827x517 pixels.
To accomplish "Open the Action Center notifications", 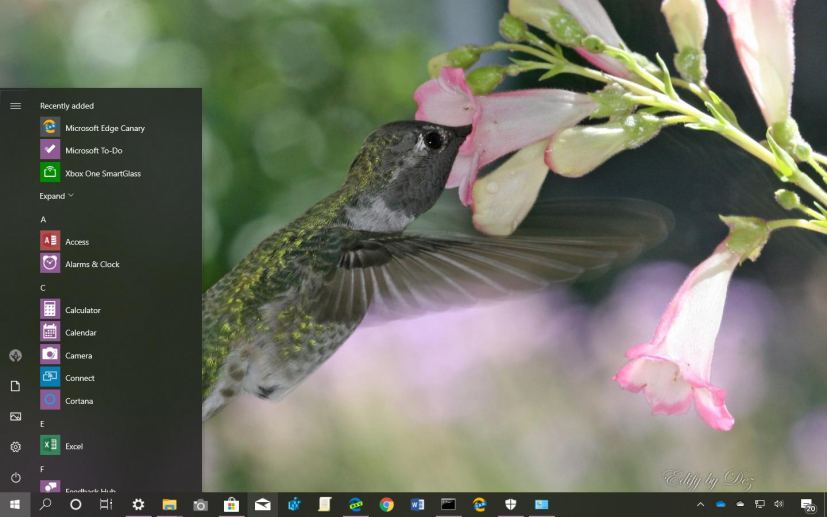I will (x=807, y=505).
